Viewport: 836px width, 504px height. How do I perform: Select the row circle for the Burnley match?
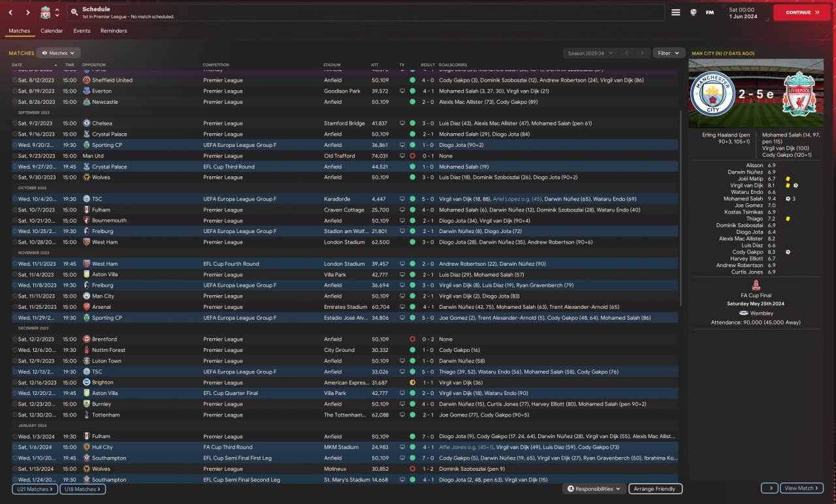click(14, 404)
